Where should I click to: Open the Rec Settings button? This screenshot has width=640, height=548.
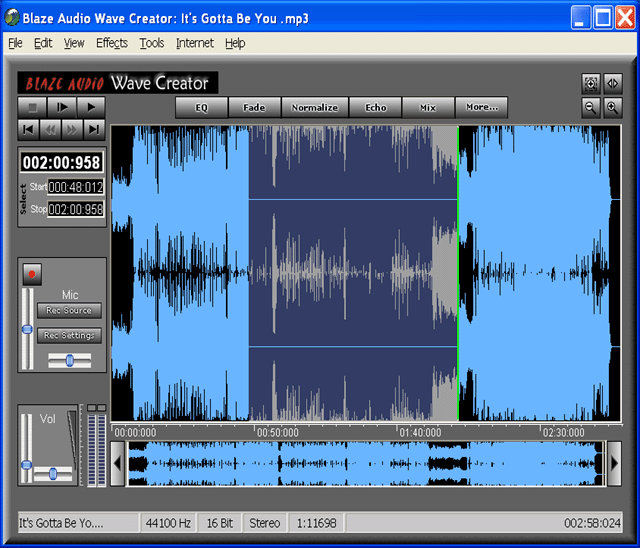(x=69, y=335)
